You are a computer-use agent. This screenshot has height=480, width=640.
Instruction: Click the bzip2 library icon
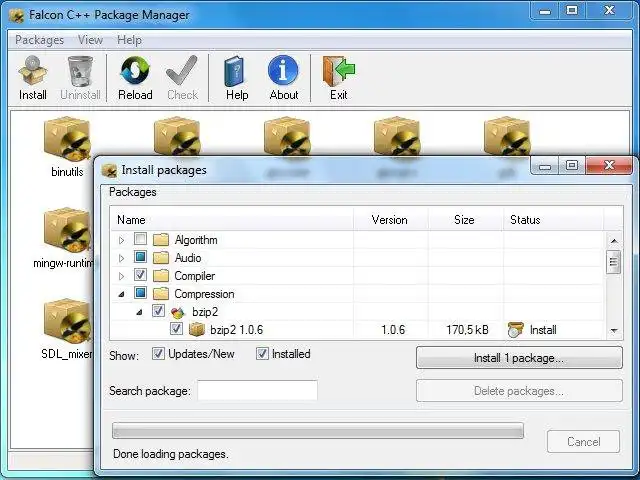pyautogui.click(x=178, y=312)
